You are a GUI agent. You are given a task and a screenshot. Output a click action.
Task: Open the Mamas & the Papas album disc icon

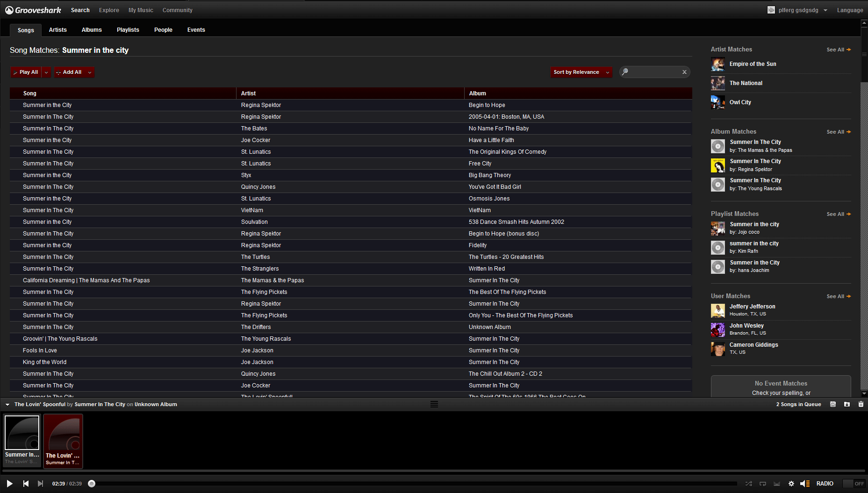tap(718, 146)
